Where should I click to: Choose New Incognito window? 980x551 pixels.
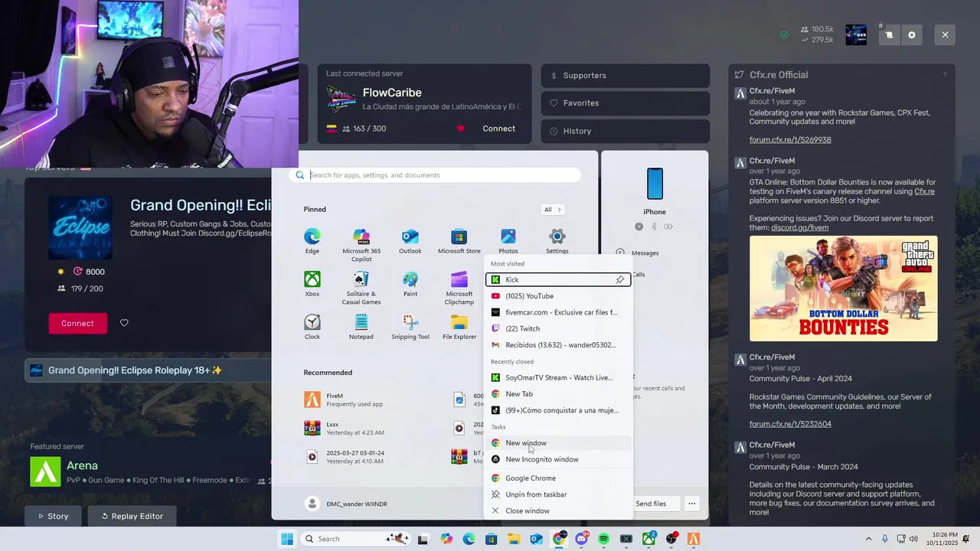(x=558, y=459)
